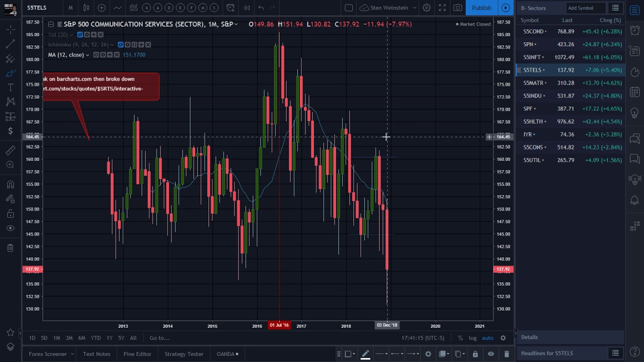Image resolution: width=644 pixels, height=362 pixels.
Task: Expand the Vol (30) indicator menu
Action: point(71,35)
